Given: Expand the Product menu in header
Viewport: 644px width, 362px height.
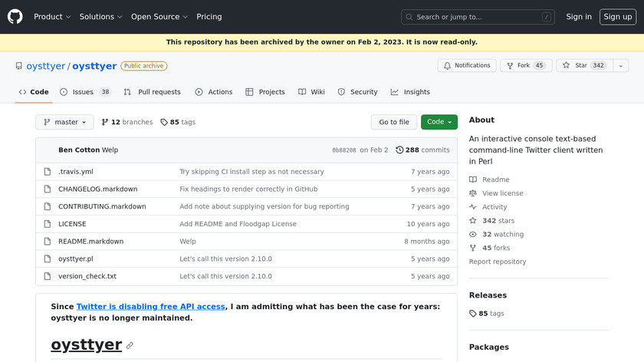Looking at the screenshot, I should 52,17.
